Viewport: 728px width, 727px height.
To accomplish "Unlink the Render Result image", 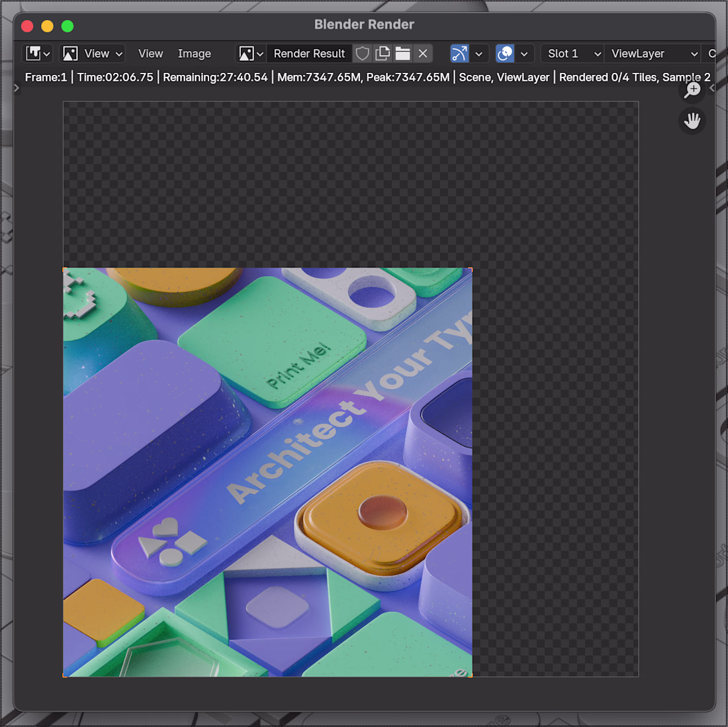I will [423, 54].
